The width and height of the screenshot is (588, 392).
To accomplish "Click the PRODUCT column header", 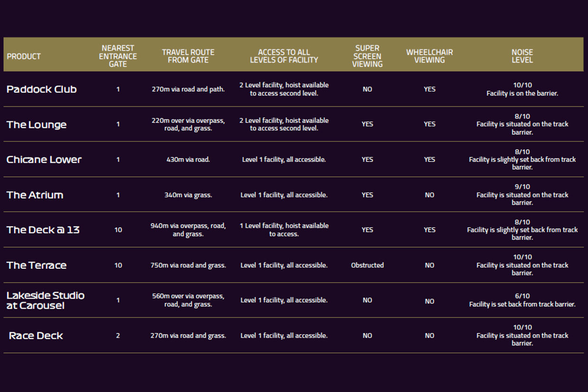I will (x=24, y=56).
